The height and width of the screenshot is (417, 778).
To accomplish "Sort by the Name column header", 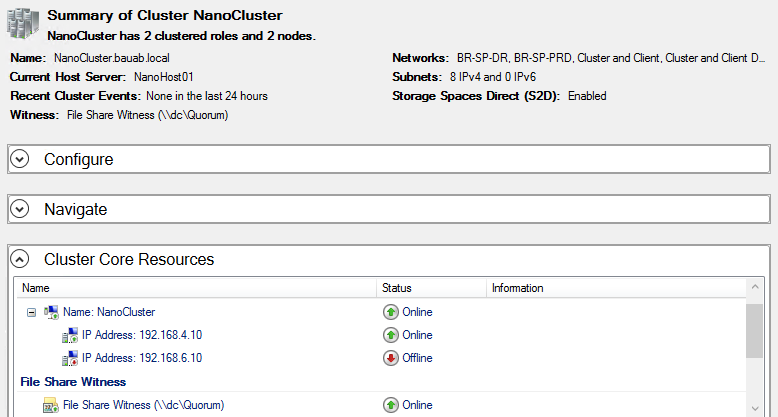I will pyautogui.click(x=196, y=288).
